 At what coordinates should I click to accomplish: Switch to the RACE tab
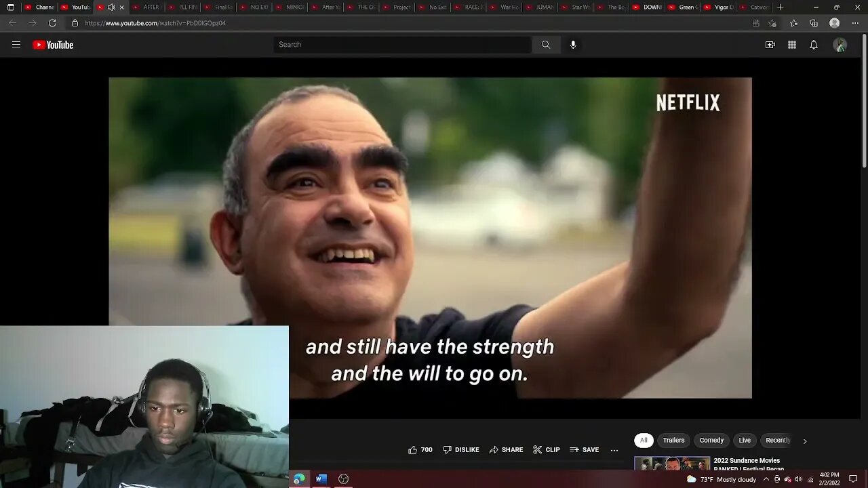click(x=469, y=7)
